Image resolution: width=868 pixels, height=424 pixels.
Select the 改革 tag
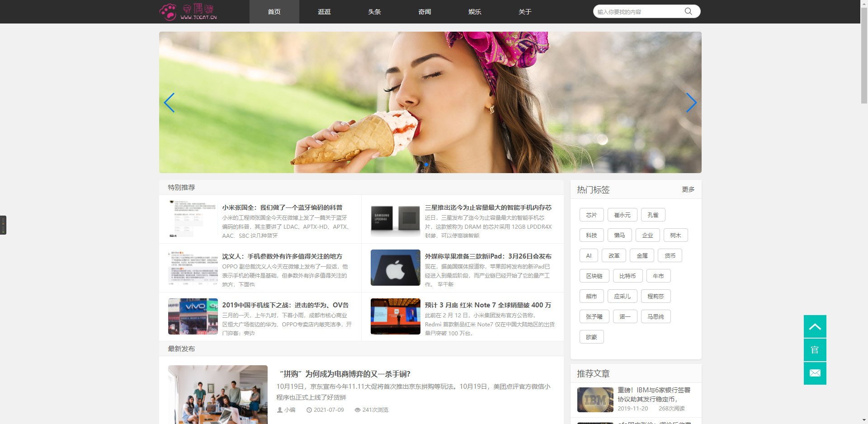[x=614, y=255]
